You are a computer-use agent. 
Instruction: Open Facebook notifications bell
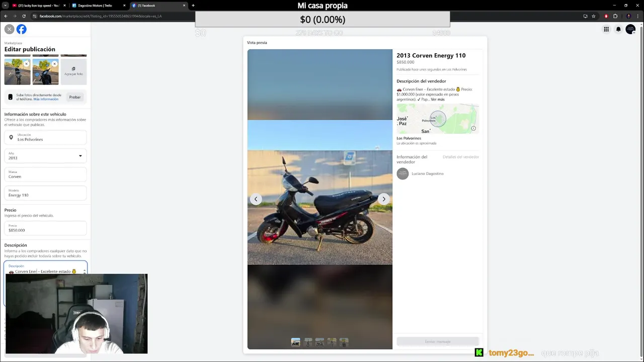[618, 29]
